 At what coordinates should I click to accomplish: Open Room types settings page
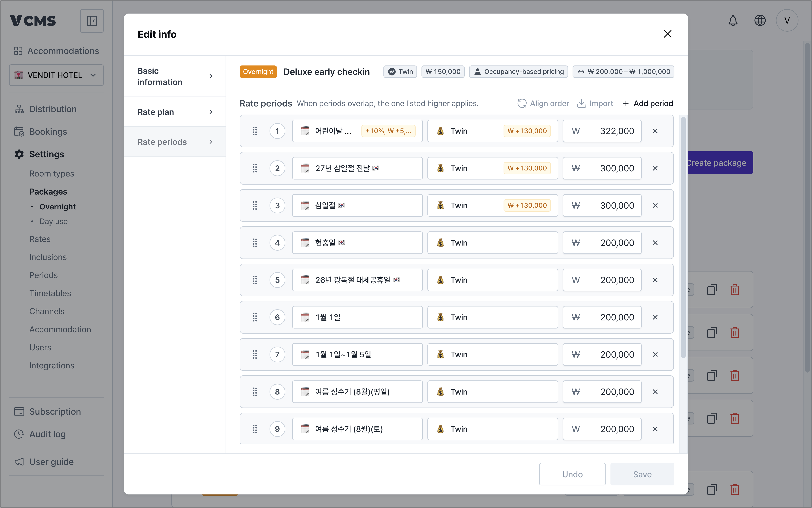[x=52, y=174]
